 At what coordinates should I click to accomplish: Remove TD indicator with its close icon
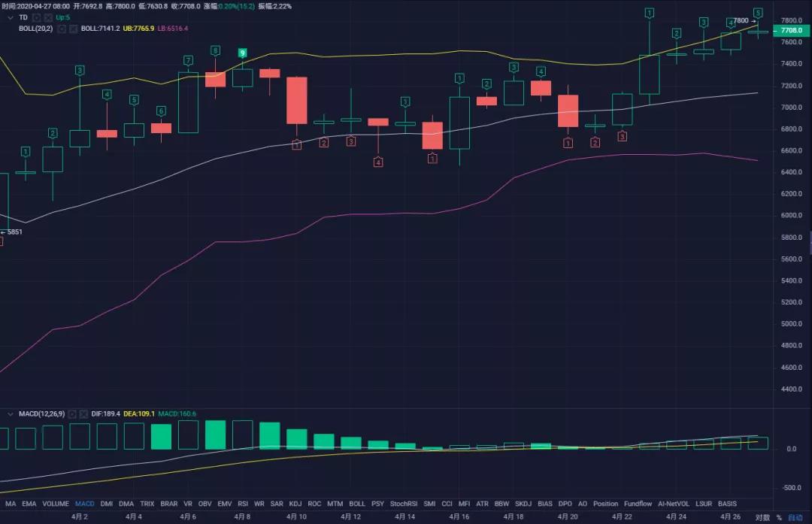(48, 17)
